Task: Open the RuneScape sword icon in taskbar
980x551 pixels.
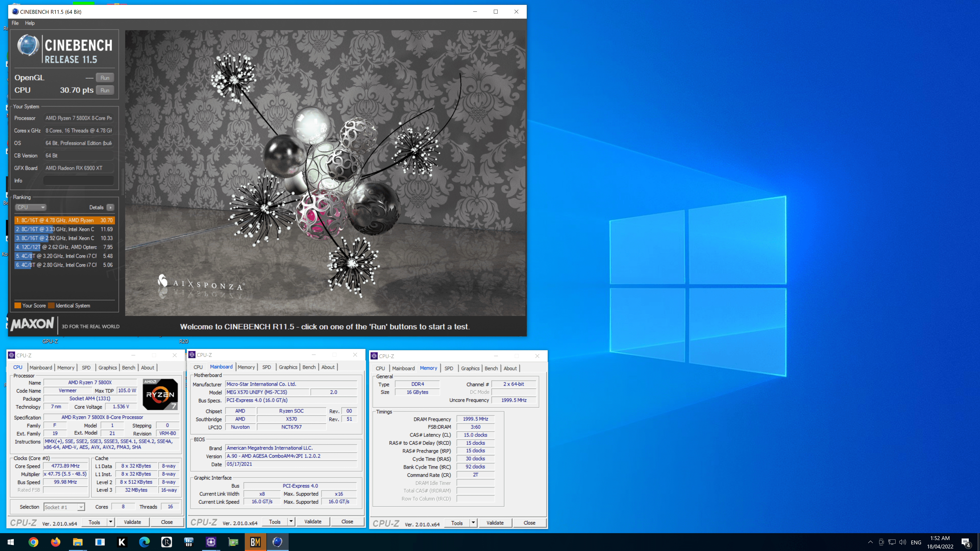Action: 167,542
